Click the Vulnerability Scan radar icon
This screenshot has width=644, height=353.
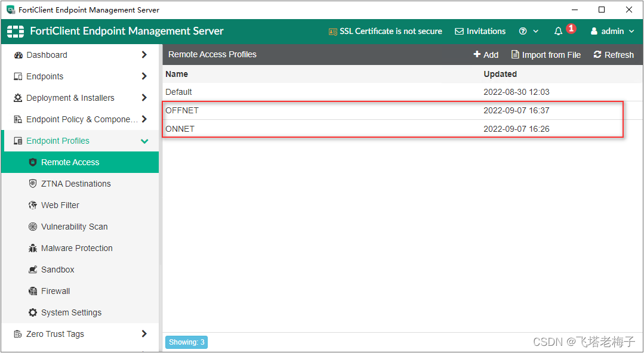coord(33,227)
